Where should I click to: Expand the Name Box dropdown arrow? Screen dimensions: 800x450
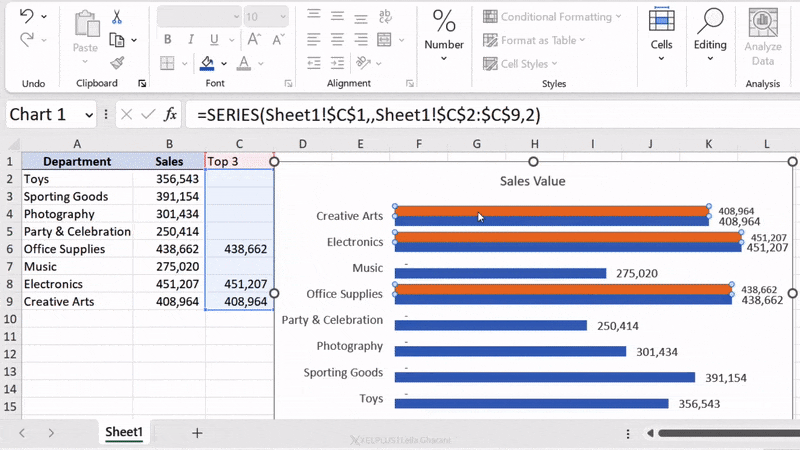coord(89,115)
